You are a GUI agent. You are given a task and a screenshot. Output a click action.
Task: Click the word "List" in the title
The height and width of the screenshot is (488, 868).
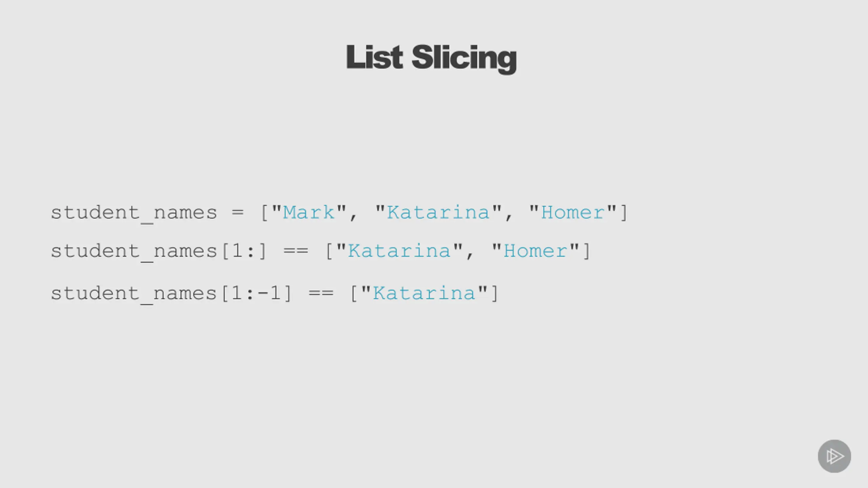point(374,57)
